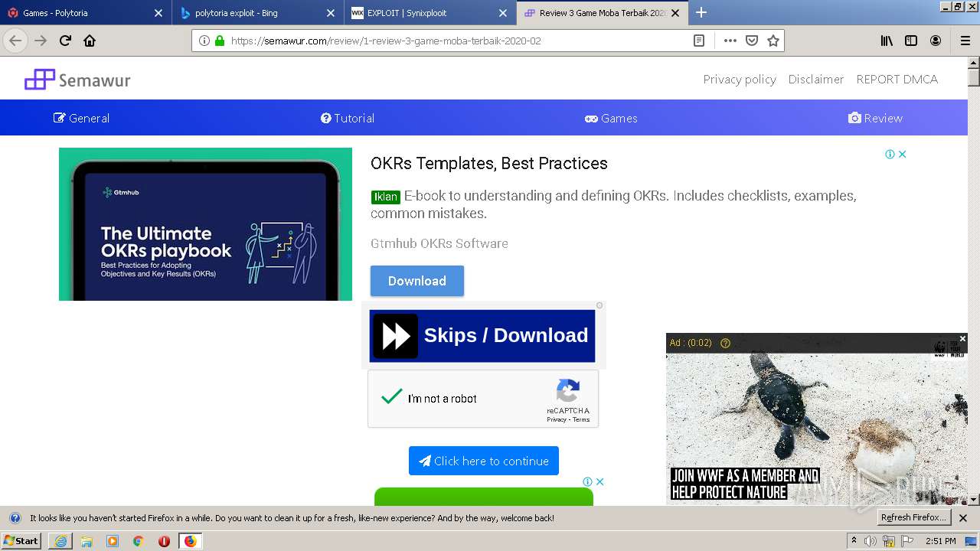Click the video ad help question icon
980x551 pixels.
click(x=726, y=343)
